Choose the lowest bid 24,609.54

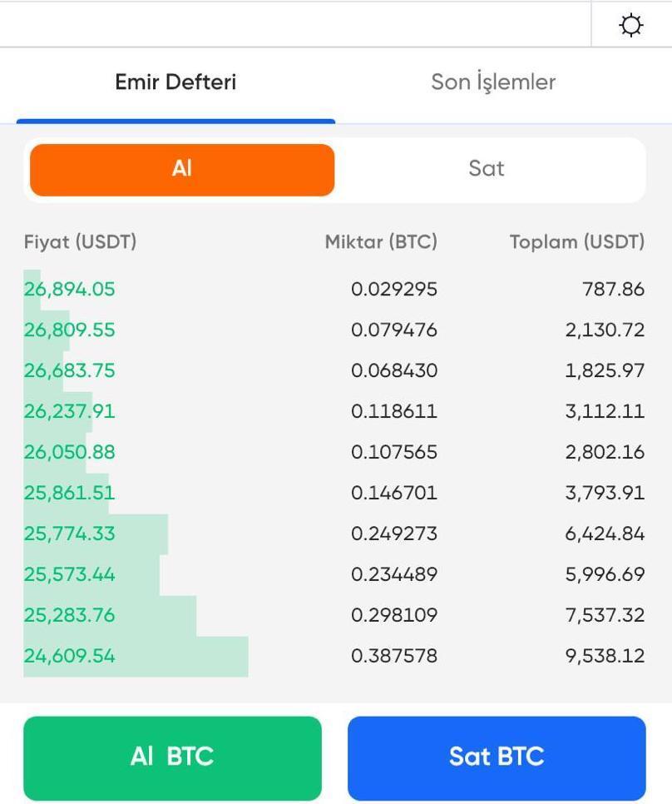pos(70,657)
